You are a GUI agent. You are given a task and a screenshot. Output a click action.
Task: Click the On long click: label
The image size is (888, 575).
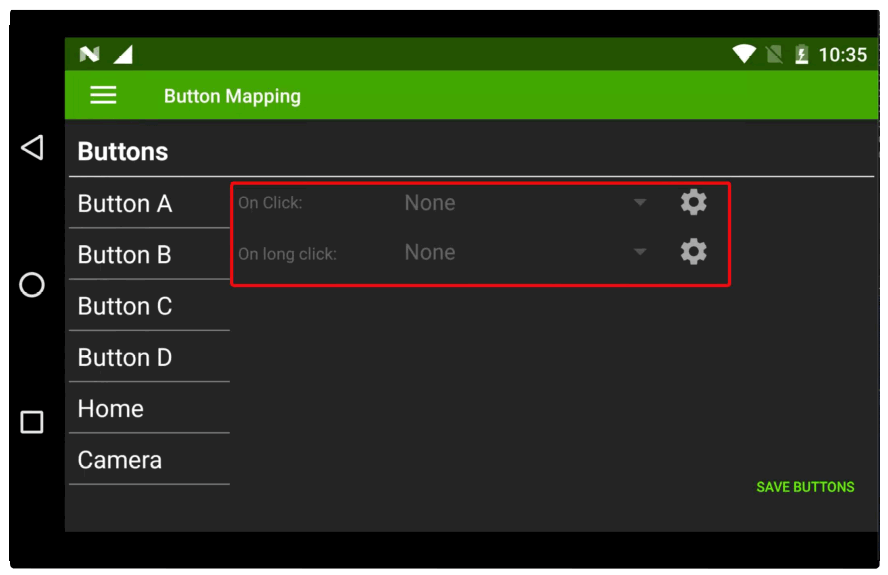click(287, 253)
